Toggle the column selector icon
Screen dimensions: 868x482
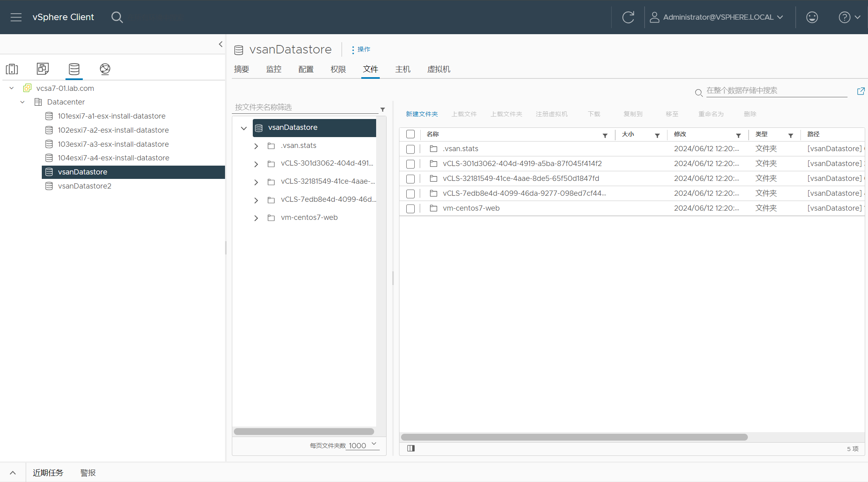point(411,448)
